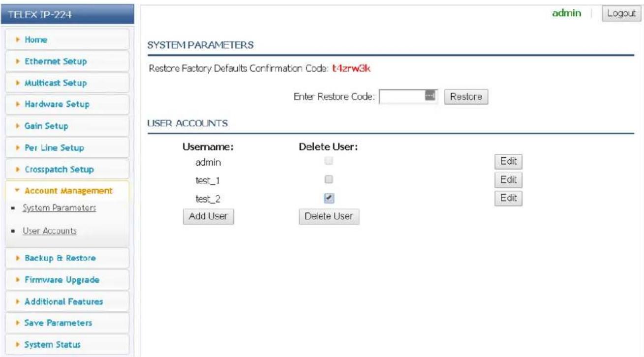Open the System Status menu

point(66,345)
